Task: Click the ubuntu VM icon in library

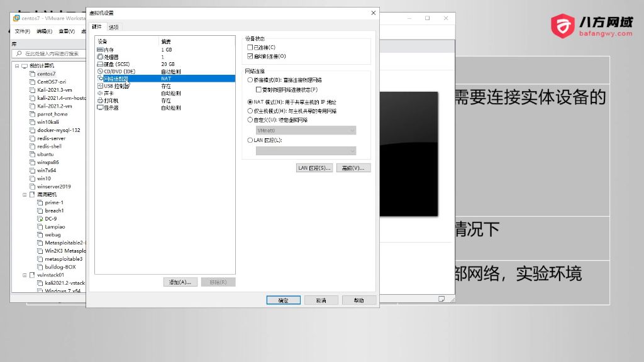Action: [32, 155]
